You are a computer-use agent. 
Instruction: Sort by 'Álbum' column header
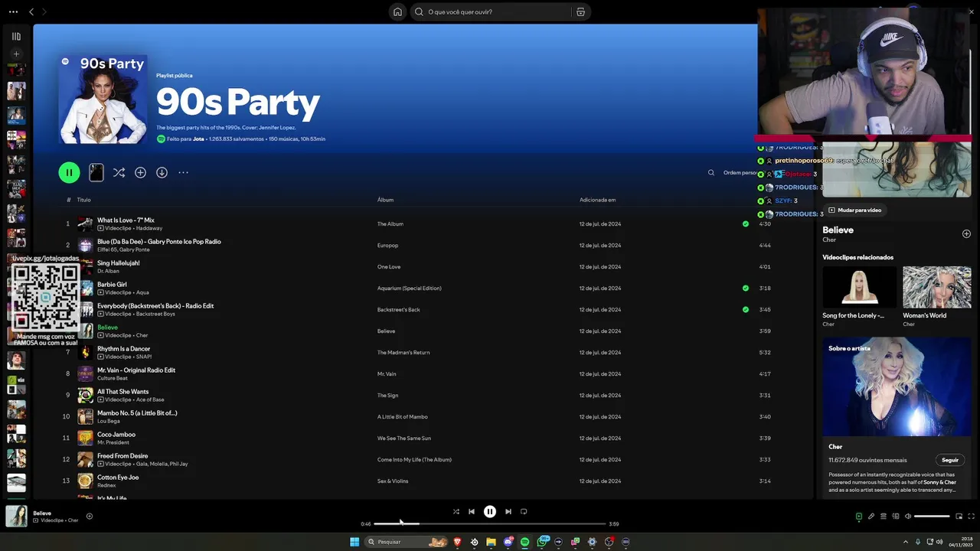[385, 200]
